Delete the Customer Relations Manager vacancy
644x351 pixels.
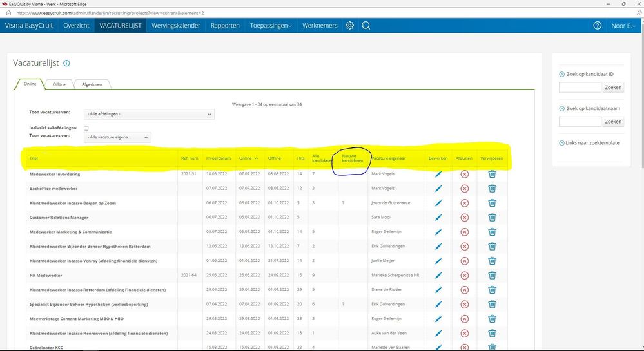pos(492,217)
